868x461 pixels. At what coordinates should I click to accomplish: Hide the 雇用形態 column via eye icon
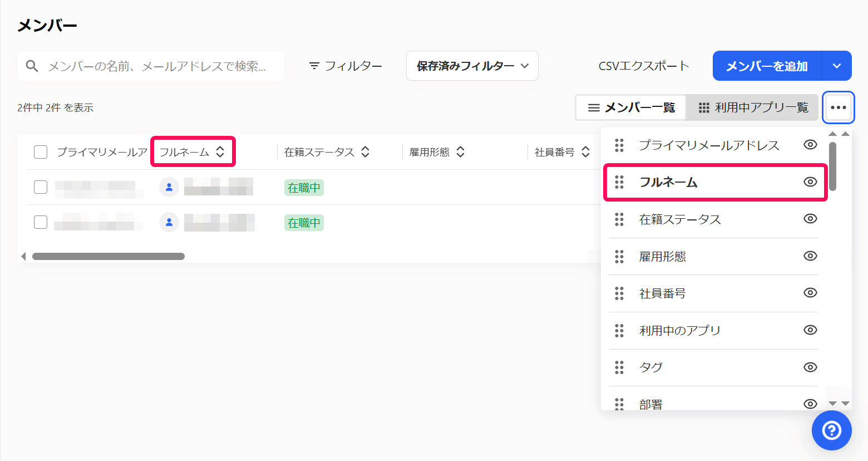[810, 256]
